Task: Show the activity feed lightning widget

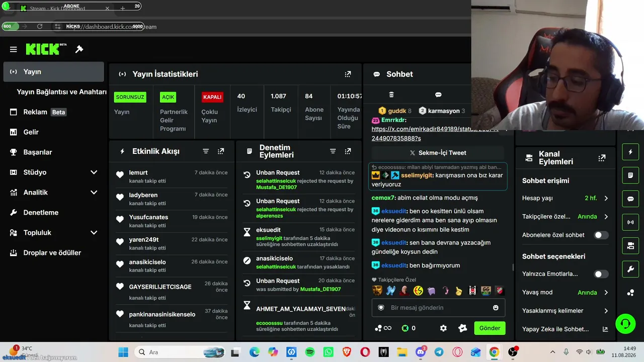Action: pos(630,152)
